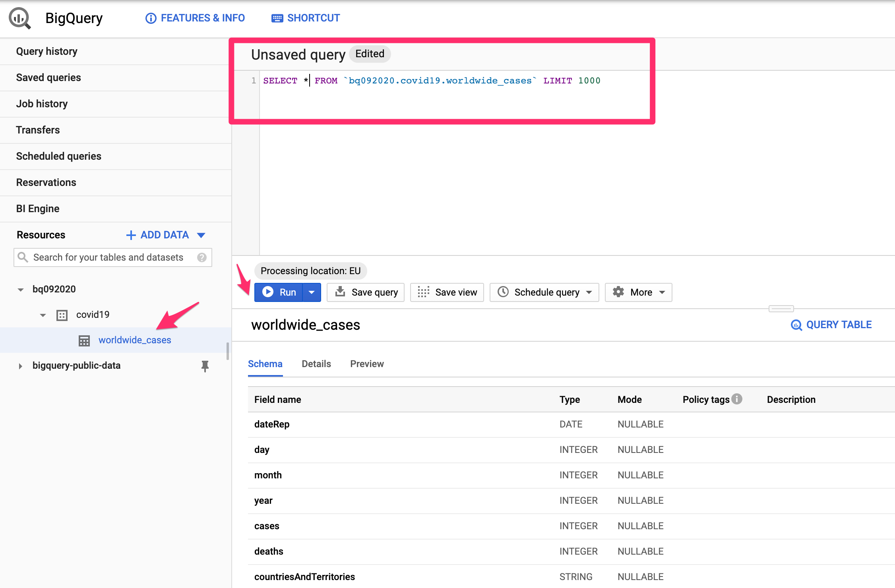Screen dimensions: 895x588
Task: Click the Shortcut keyboard icon
Action: point(277,18)
